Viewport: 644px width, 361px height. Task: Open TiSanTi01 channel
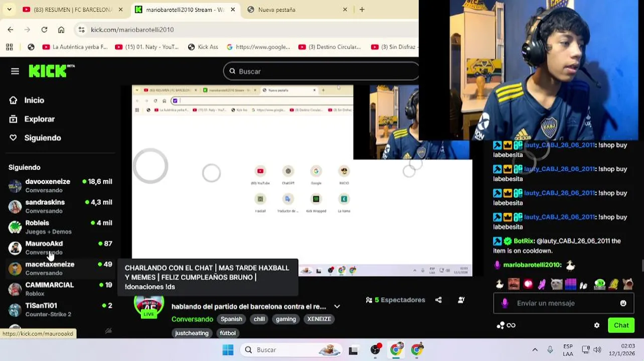pyautogui.click(x=60, y=309)
